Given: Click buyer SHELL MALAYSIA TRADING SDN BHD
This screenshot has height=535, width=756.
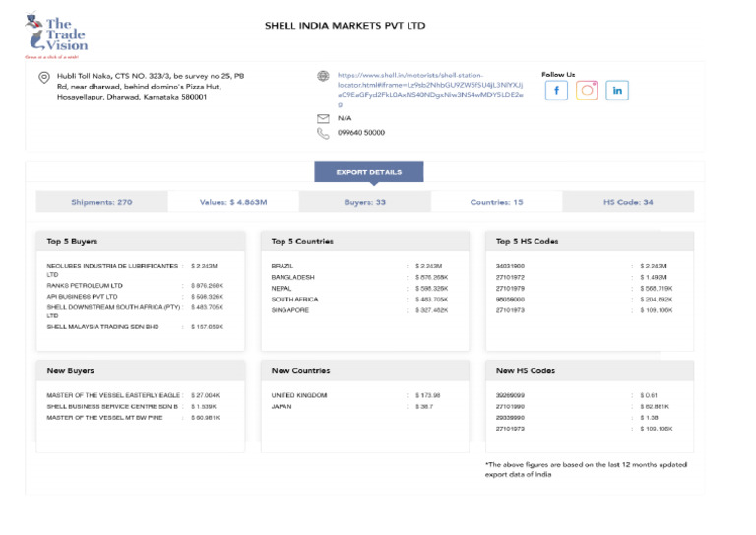Looking at the screenshot, I should (x=102, y=327).
